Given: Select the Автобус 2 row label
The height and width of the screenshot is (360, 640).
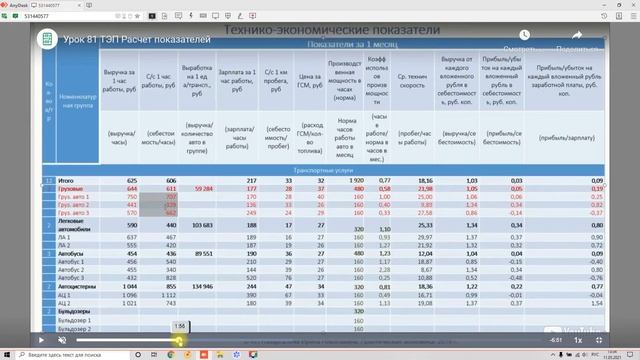Looking at the screenshot, I should [x=71, y=270].
